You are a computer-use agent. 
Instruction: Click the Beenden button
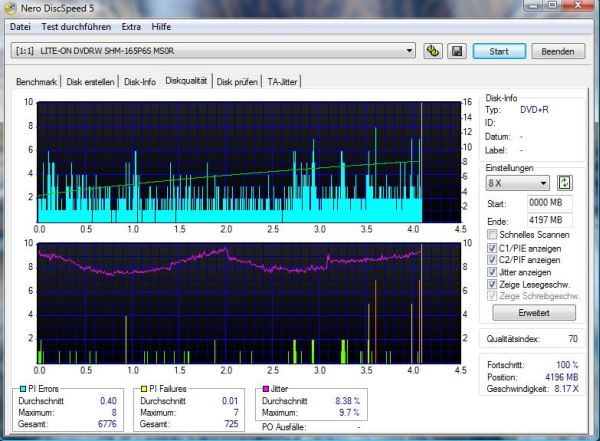coord(558,51)
